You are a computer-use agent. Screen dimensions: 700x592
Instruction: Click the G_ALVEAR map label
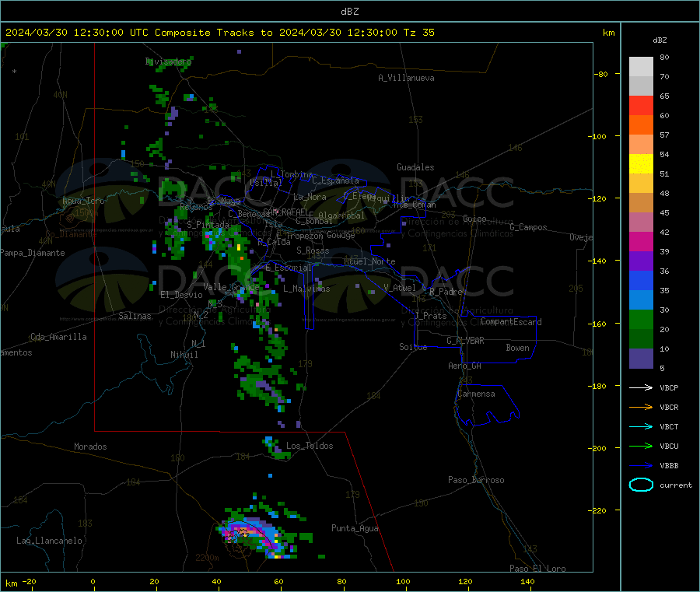(x=465, y=341)
